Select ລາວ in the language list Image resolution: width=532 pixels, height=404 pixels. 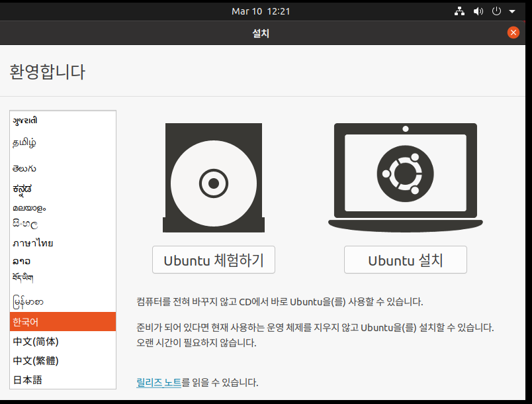click(x=63, y=261)
